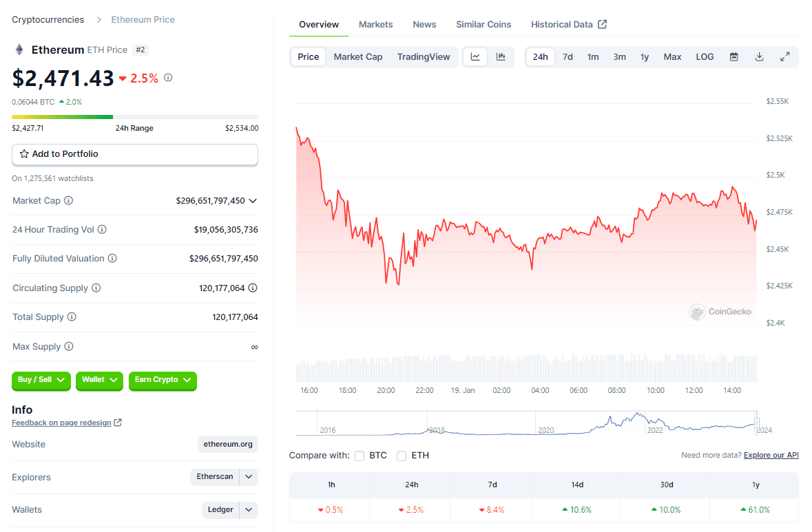Click the 1y 61.0% change cell
The image size is (812, 532).
click(x=756, y=510)
